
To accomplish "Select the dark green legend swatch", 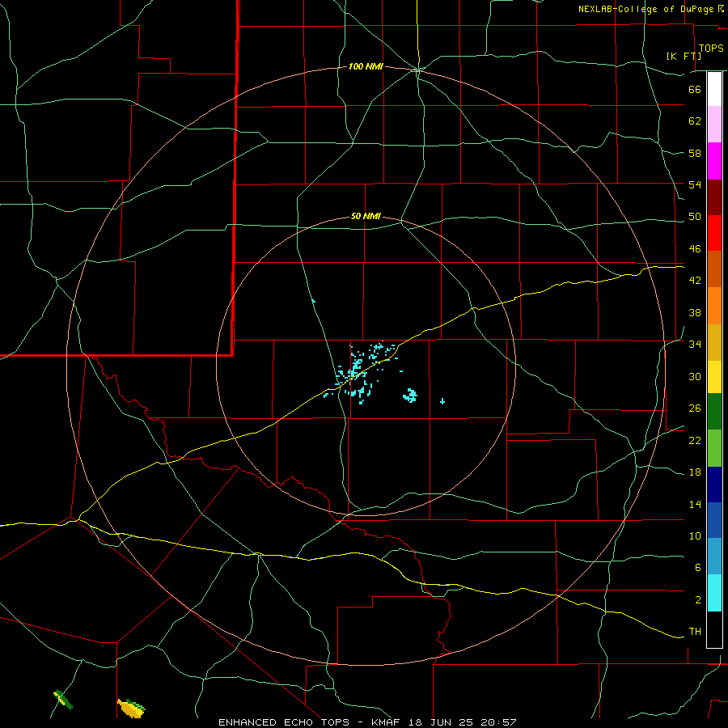I will point(714,412).
